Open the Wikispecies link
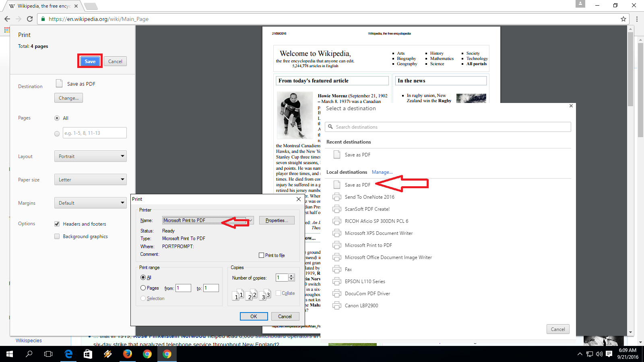Screen dimensions: 644x362 (x=29, y=341)
